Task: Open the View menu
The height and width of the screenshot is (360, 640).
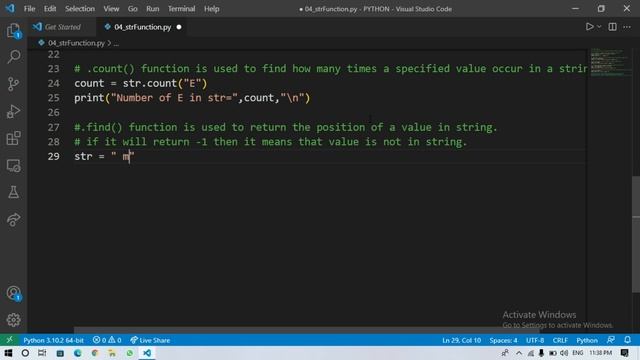Action: (111, 9)
